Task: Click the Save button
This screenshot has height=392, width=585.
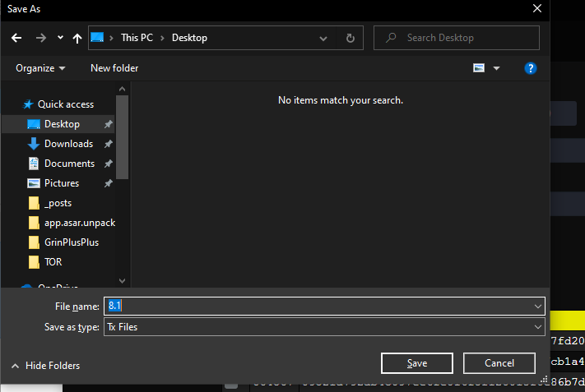Action: pyautogui.click(x=417, y=363)
